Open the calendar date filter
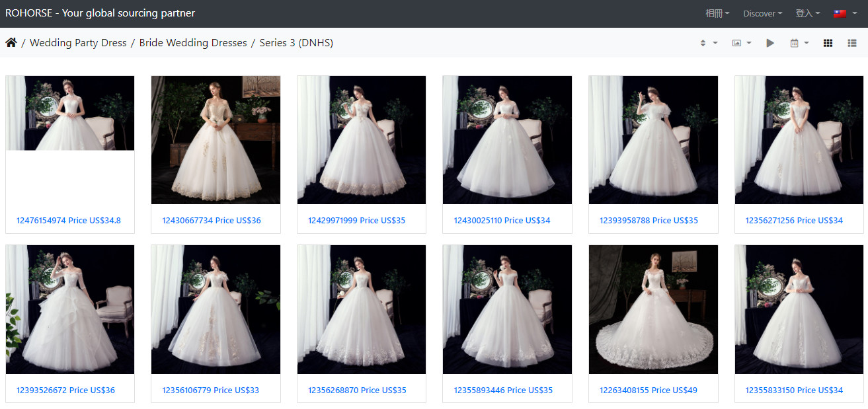 (799, 43)
